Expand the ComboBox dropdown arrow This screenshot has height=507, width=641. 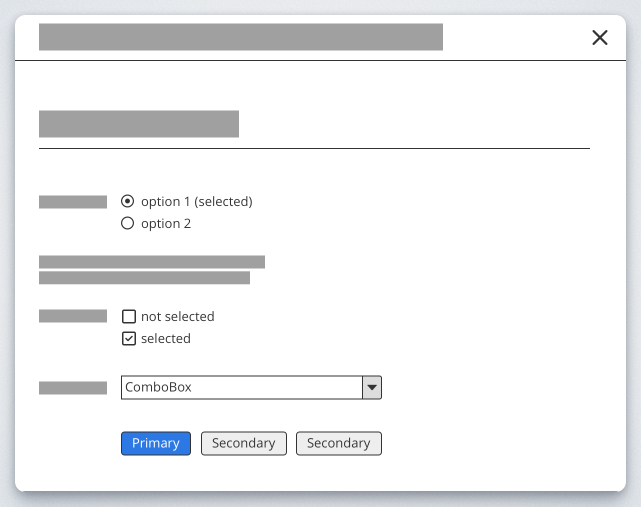371,387
